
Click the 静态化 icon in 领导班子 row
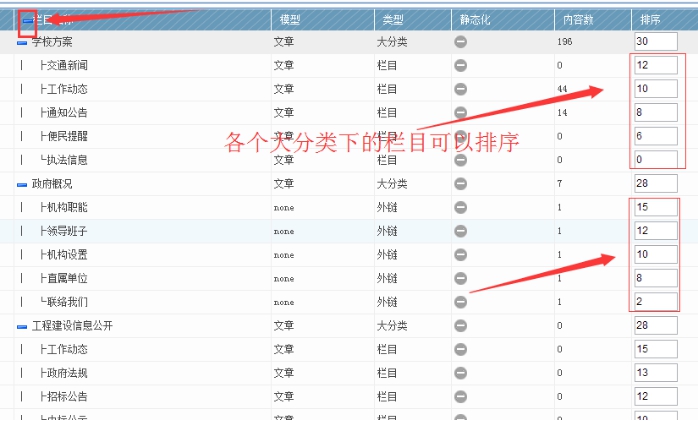pyautogui.click(x=460, y=231)
